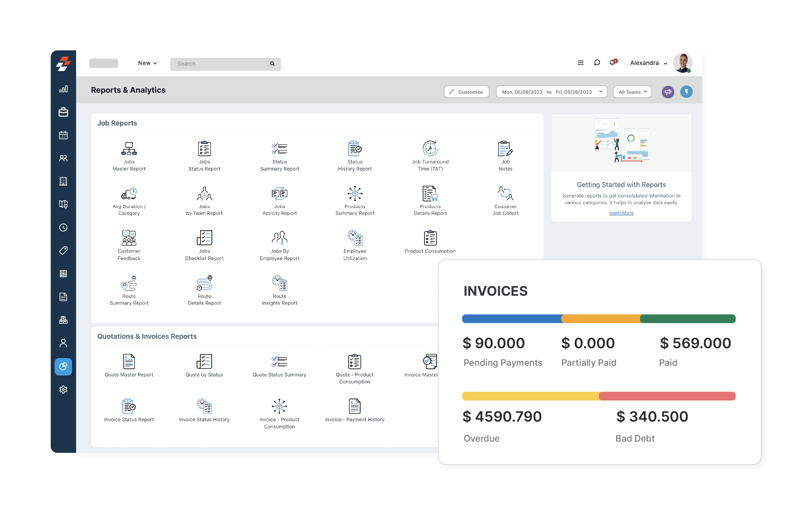Expand the New dropdown menu
The height and width of the screenshot is (515, 812).
click(x=147, y=63)
